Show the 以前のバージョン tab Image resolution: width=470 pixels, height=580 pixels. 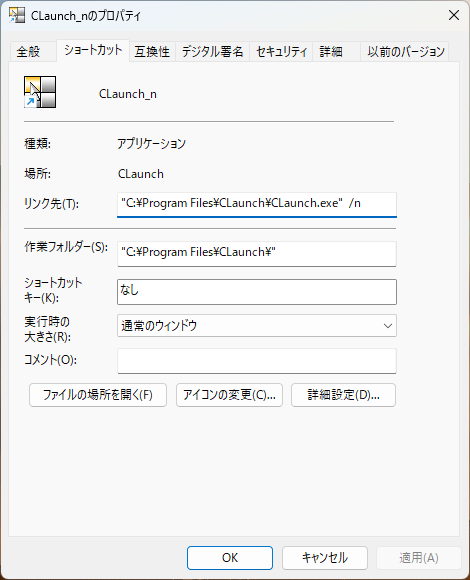(406, 51)
